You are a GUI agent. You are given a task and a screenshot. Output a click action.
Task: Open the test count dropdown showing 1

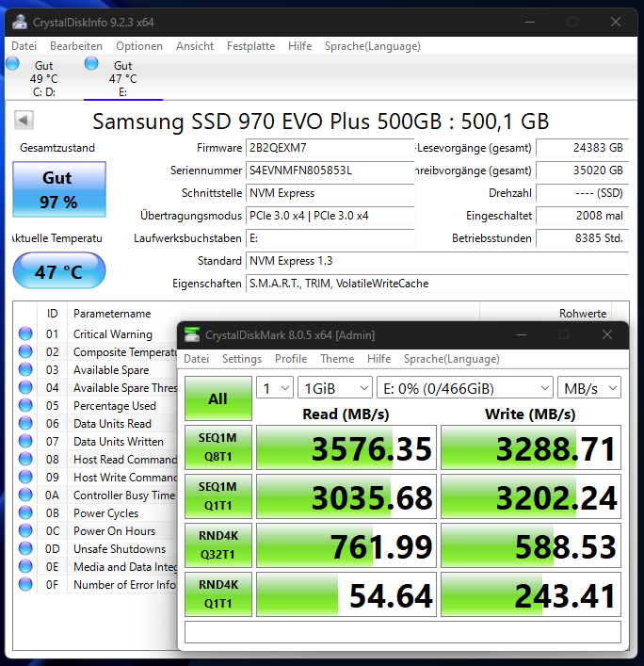[x=275, y=388]
